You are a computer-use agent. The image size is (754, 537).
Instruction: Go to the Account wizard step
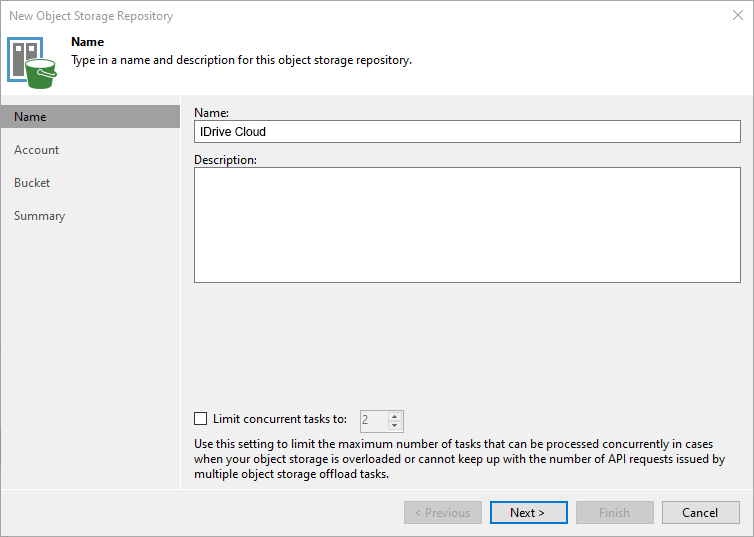click(37, 150)
